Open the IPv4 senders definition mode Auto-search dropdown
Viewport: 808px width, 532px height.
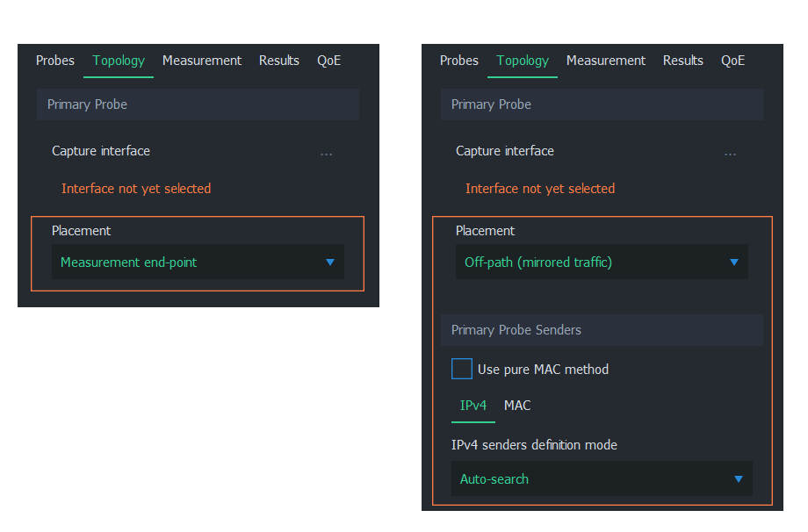(x=602, y=478)
